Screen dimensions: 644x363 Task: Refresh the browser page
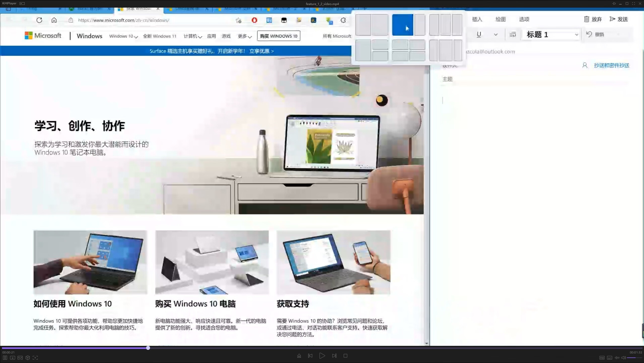point(39,20)
